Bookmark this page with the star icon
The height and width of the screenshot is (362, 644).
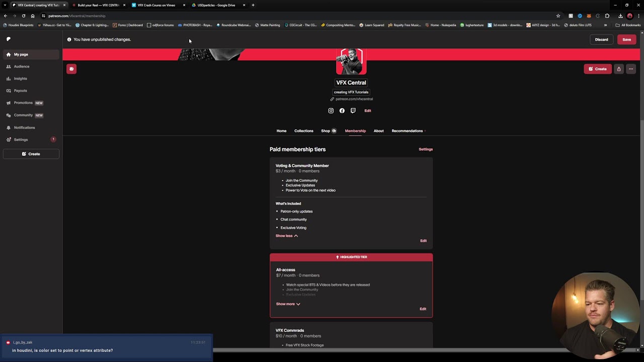pos(558,16)
